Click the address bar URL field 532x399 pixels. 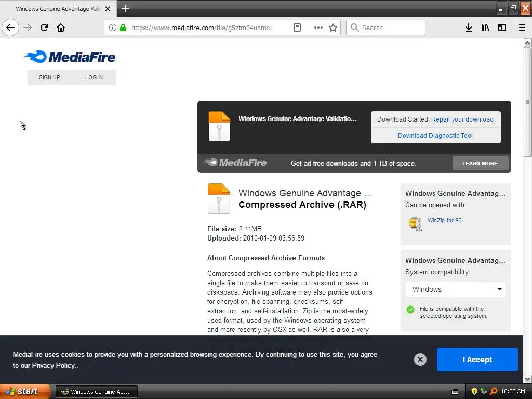click(202, 28)
